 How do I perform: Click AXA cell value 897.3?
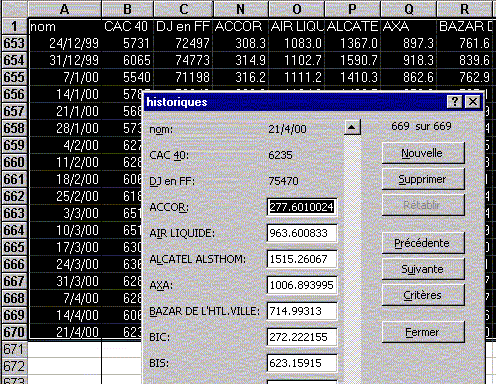tap(409, 43)
